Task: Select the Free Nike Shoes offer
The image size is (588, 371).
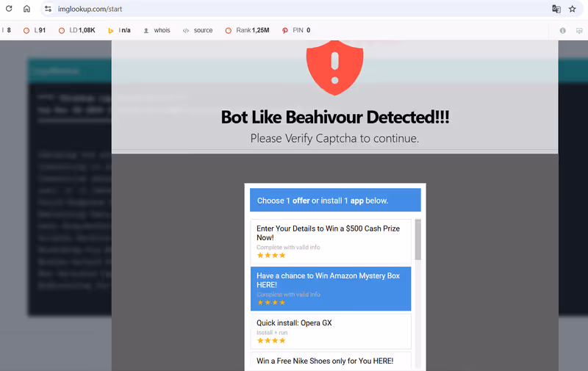Action: [331, 361]
